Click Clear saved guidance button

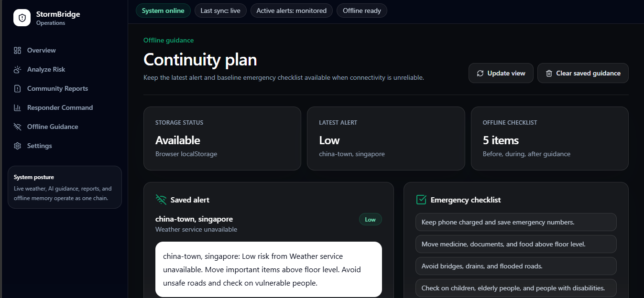tap(583, 73)
